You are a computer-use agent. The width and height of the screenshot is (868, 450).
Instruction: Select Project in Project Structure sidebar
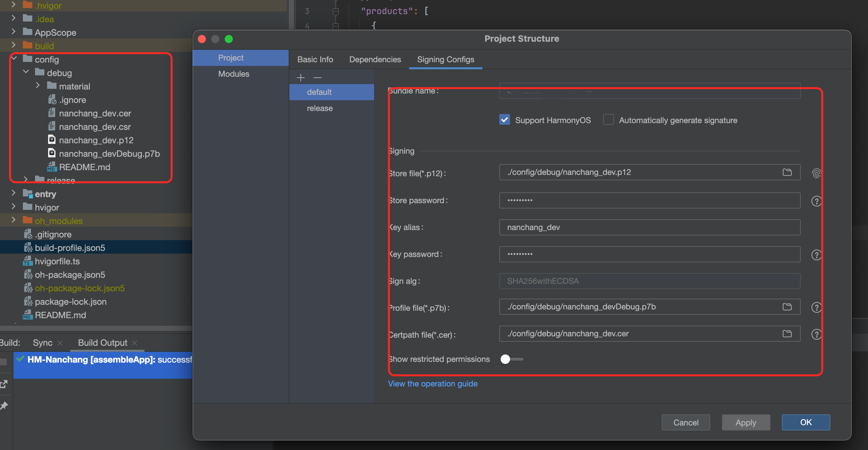[x=241, y=58]
